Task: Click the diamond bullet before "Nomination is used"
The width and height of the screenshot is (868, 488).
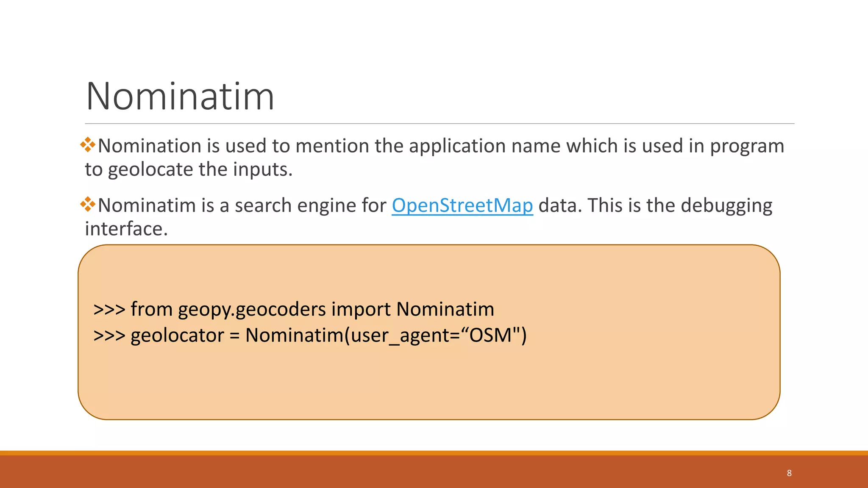Action: (x=88, y=145)
